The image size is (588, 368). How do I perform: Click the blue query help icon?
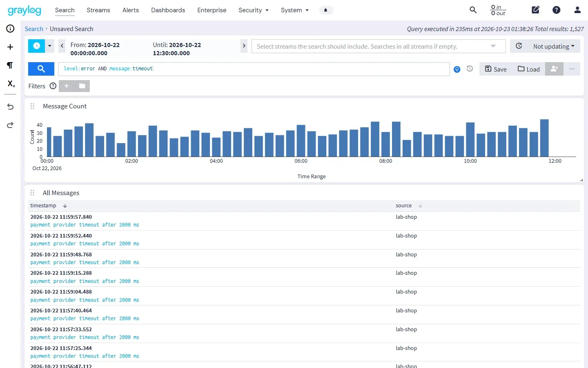[457, 70]
